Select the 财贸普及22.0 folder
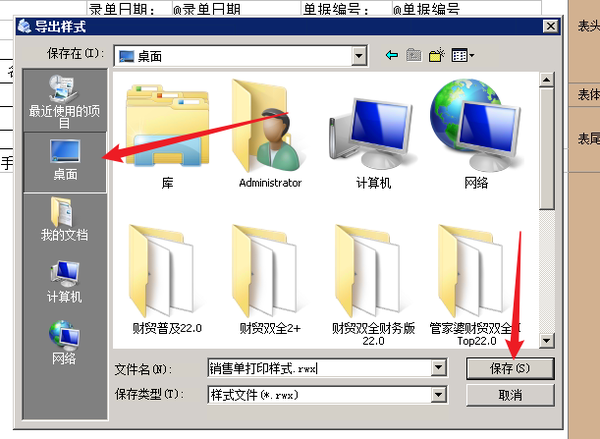 167,280
